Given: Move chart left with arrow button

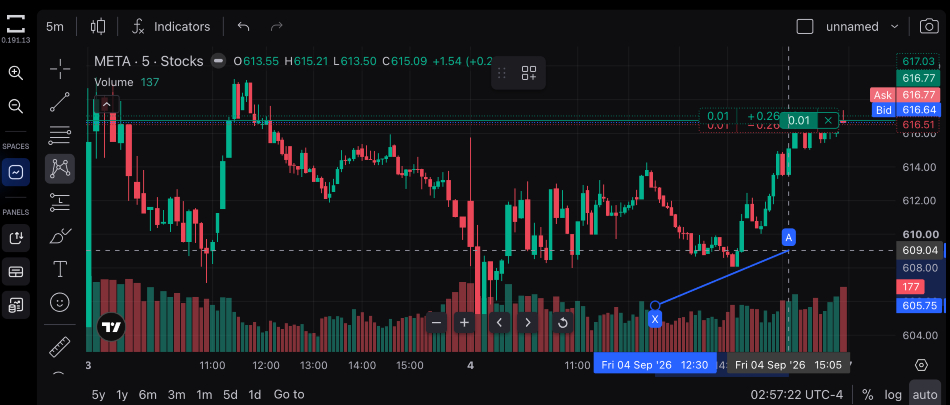Looking at the screenshot, I should [499, 323].
